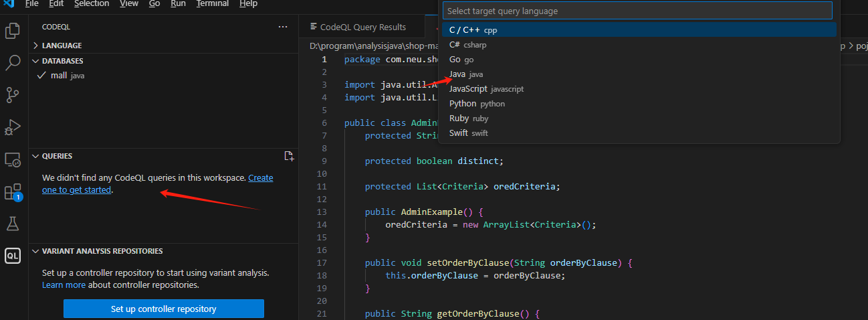This screenshot has height=320, width=868.
Task: Open the Terminal menu
Action: coord(211,3)
